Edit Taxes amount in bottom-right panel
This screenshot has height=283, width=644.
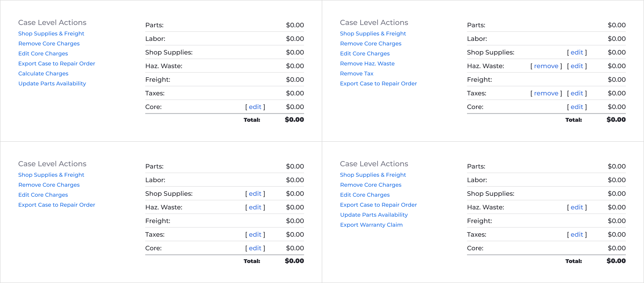click(577, 234)
